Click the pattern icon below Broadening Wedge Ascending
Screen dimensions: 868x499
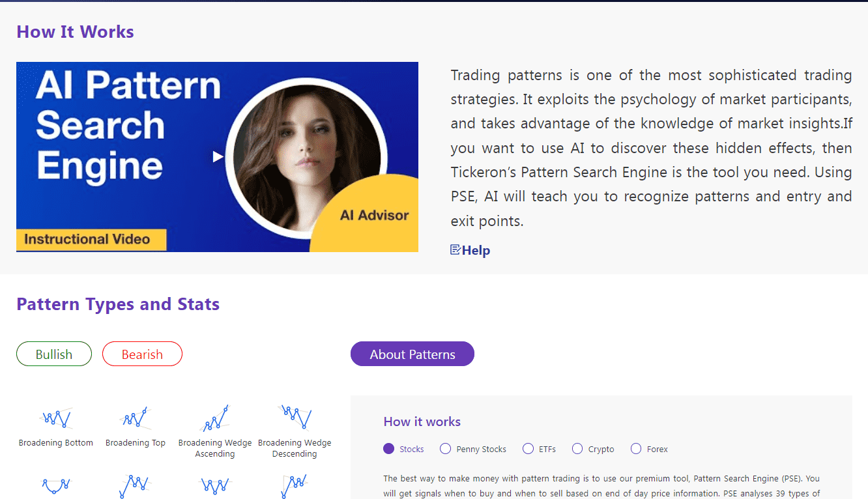click(x=215, y=486)
